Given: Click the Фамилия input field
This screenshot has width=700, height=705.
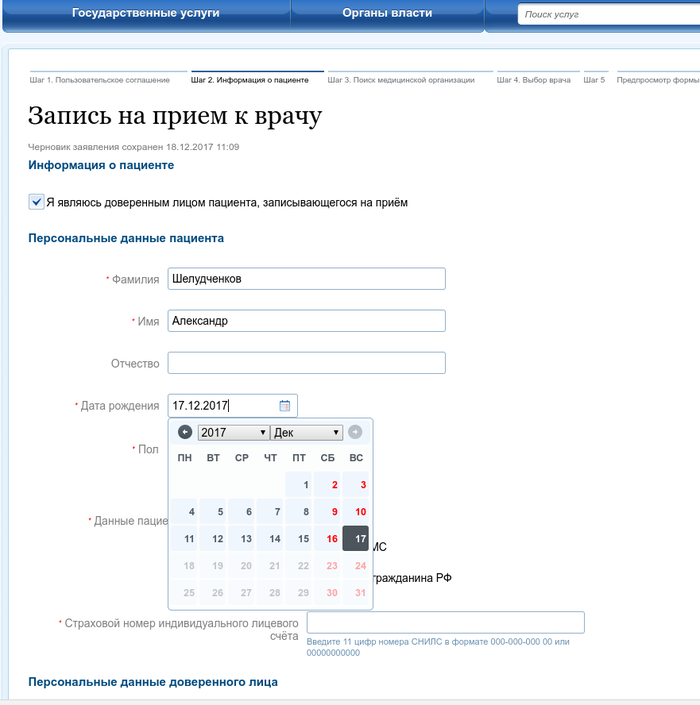Looking at the screenshot, I should tap(306, 279).
